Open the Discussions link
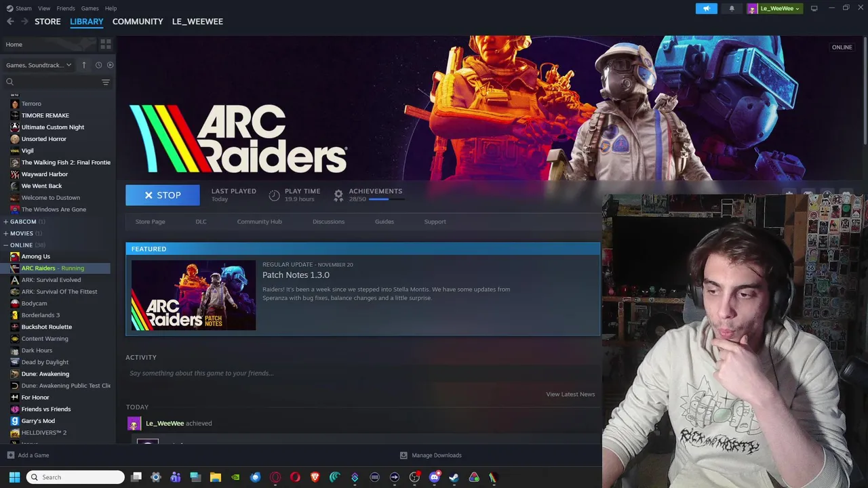 tap(328, 222)
